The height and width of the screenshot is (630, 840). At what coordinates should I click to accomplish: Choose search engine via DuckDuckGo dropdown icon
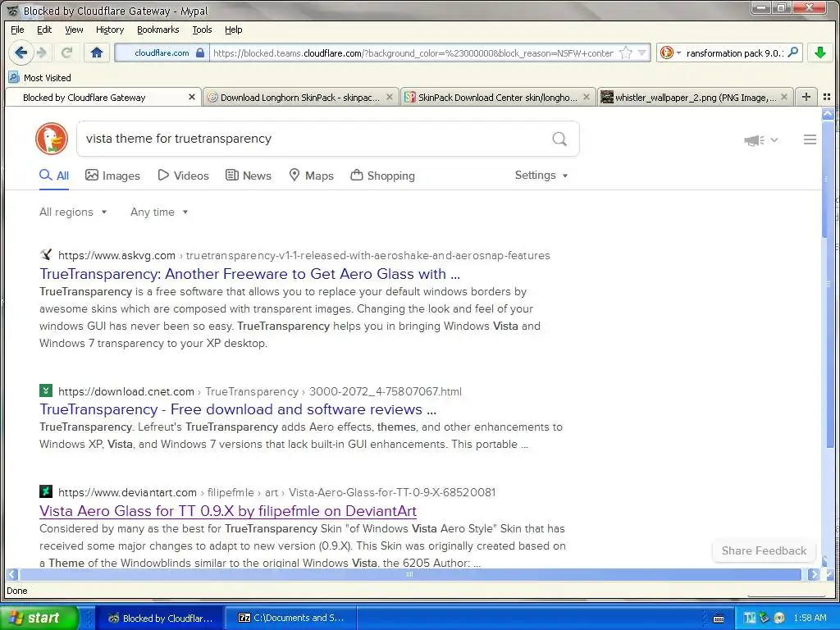[671, 52]
